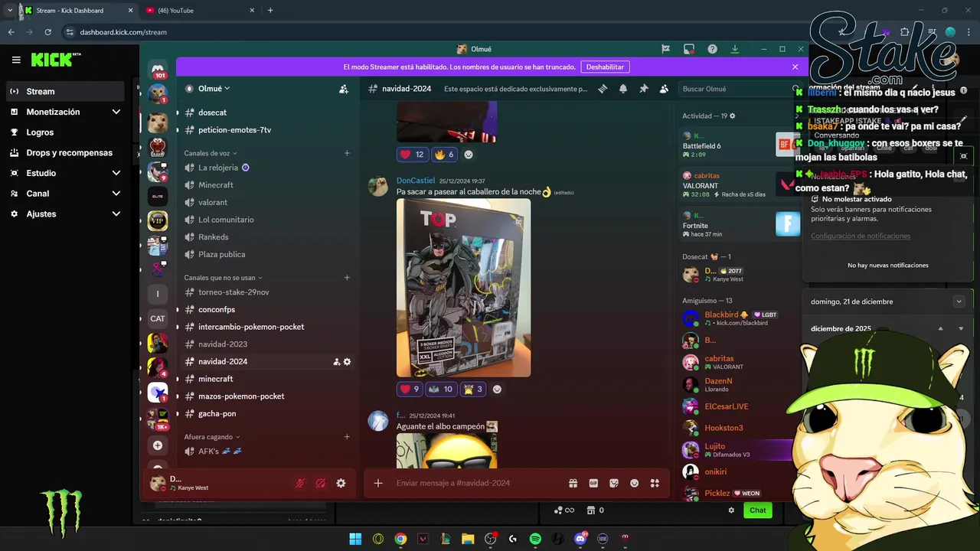Click invite people icon beside Olmué
The image size is (980, 551).
pyautogui.click(x=344, y=89)
